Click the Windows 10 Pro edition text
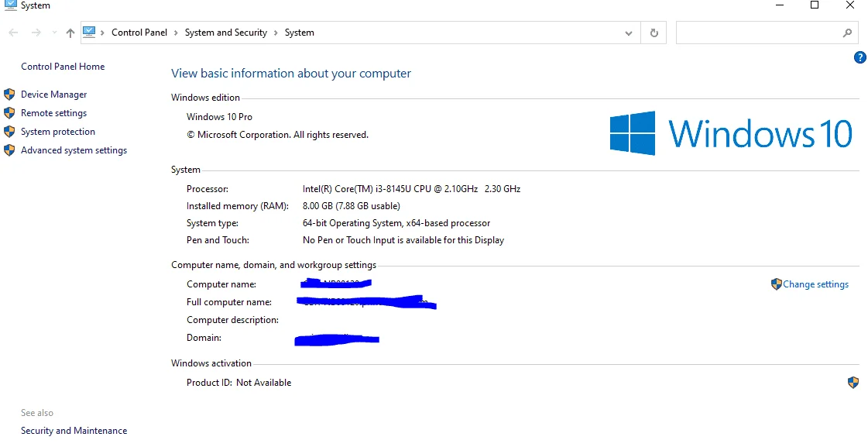This screenshot has width=868, height=447. [219, 117]
